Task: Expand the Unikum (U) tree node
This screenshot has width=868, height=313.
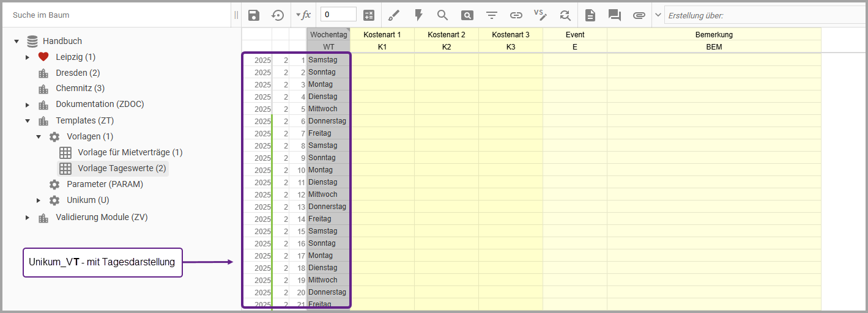Action: pos(39,201)
